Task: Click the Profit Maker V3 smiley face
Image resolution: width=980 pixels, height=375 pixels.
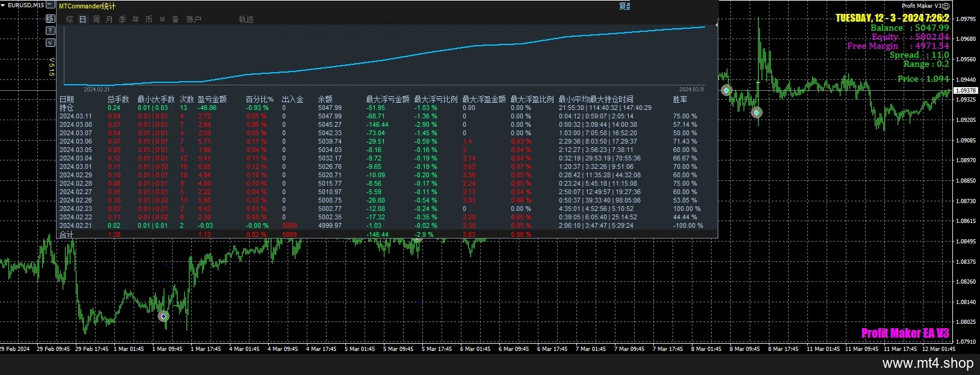Action: pyautogui.click(x=946, y=5)
